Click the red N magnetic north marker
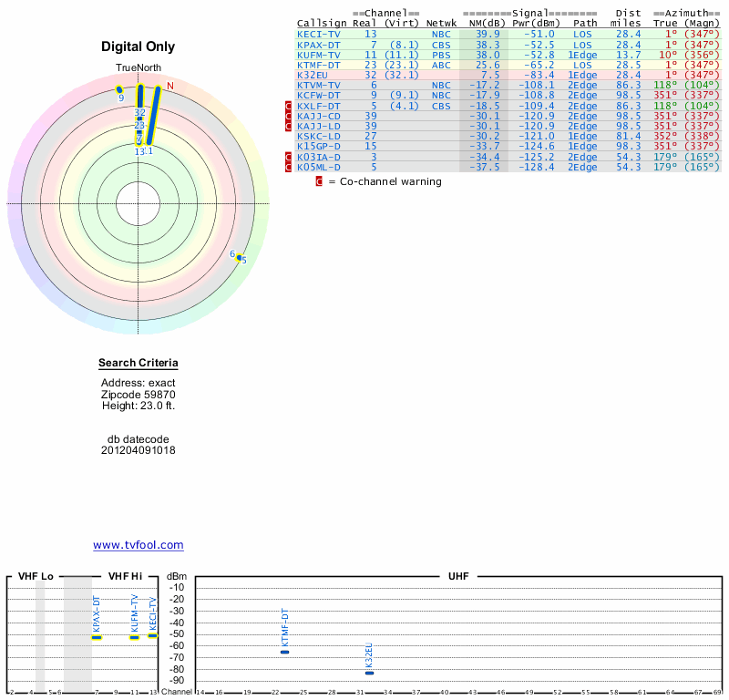 pos(169,86)
